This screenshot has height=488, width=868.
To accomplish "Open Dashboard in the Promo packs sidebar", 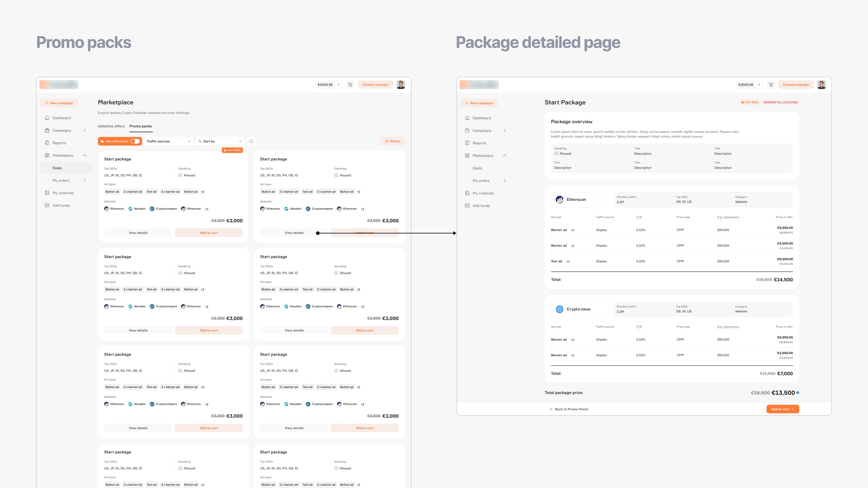I will (62, 118).
